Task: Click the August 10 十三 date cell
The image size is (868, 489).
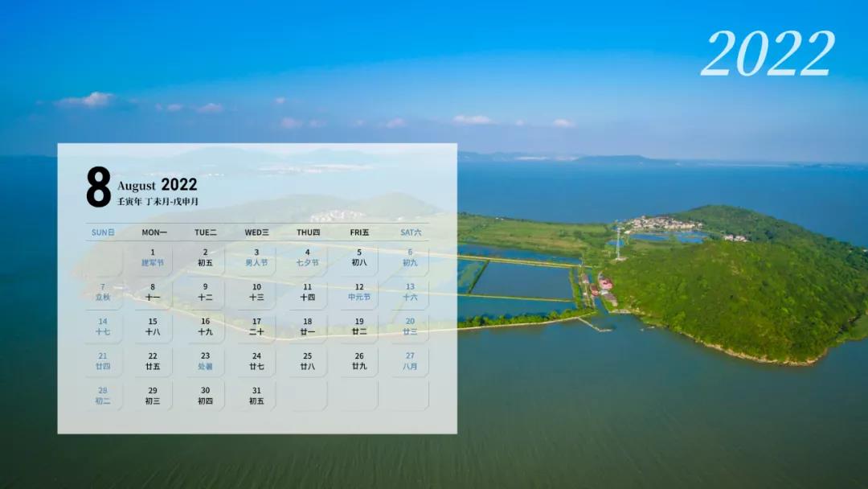Action: click(x=256, y=292)
